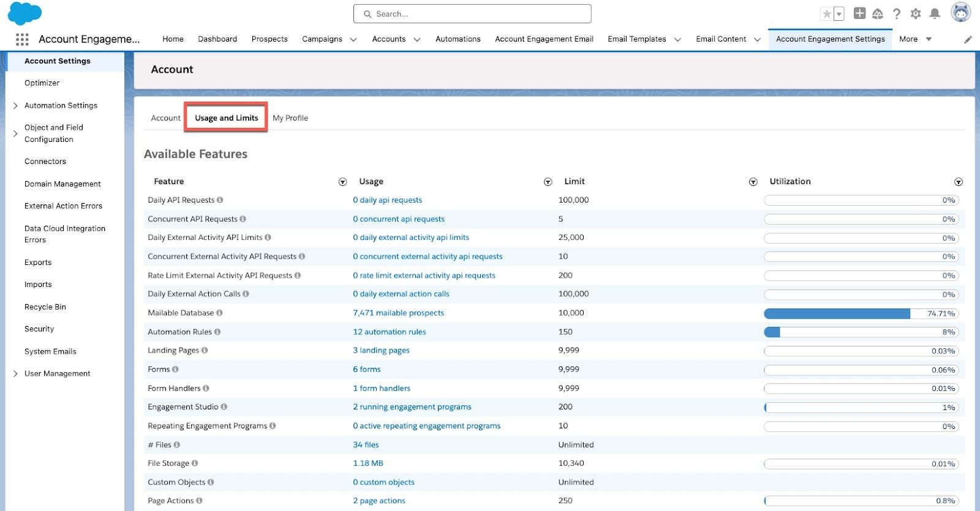Expand Accounts nav dropdown chevron
The width and height of the screenshot is (980, 511).
[417, 39]
